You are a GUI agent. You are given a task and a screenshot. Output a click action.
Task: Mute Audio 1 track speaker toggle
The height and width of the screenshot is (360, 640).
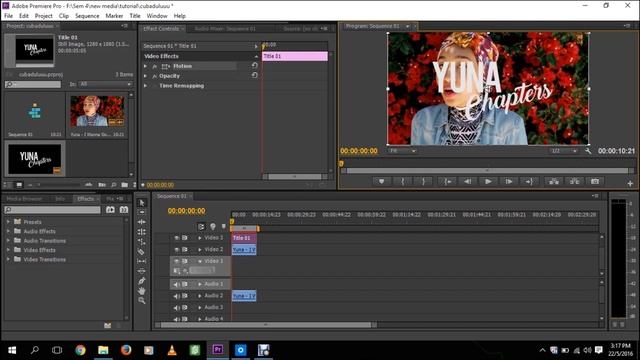(176, 284)
